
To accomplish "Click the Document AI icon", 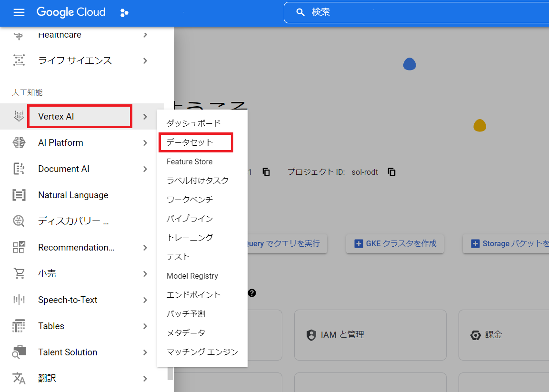I will point(19,169).
